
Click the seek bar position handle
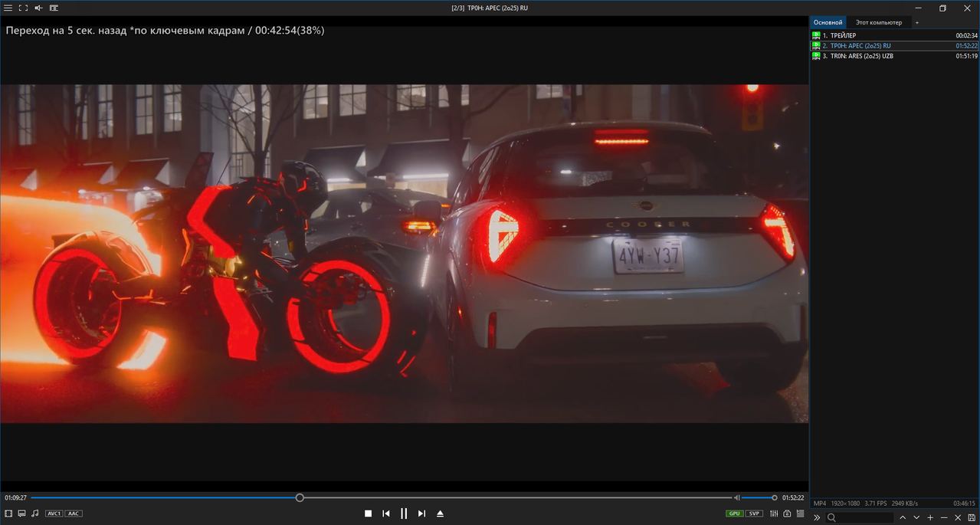300,497
